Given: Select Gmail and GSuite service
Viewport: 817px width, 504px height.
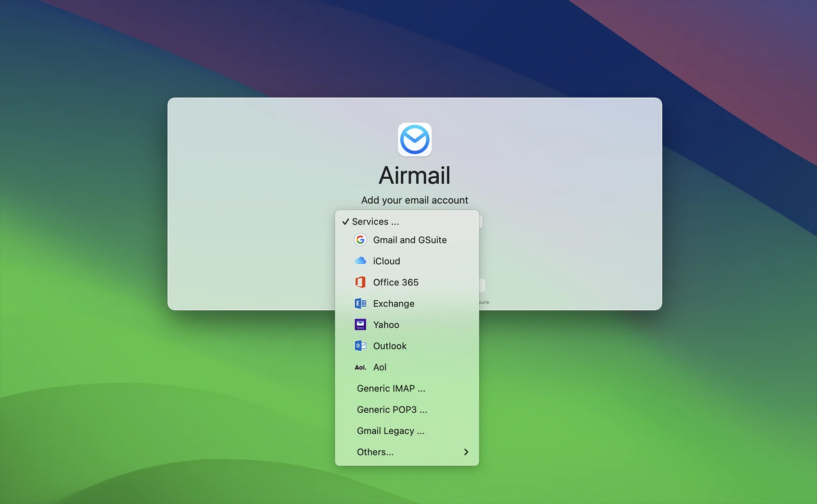Looking at the screenshot, I should 407,240.
